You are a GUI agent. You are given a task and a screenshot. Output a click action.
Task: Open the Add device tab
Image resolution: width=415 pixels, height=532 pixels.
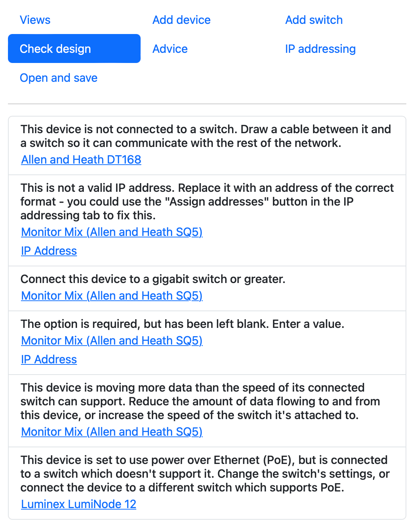click(181, 20)
